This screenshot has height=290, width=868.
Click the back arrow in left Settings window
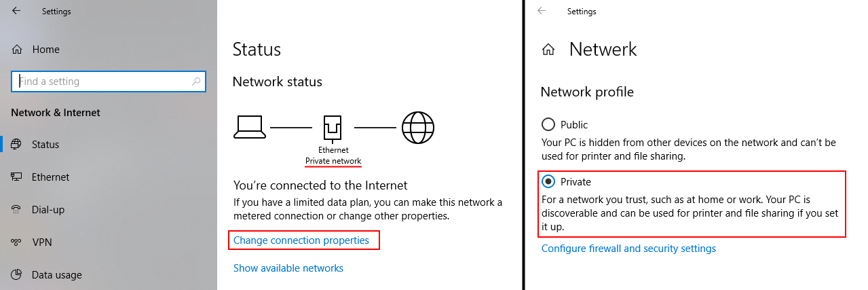click(x=16, y=11)
